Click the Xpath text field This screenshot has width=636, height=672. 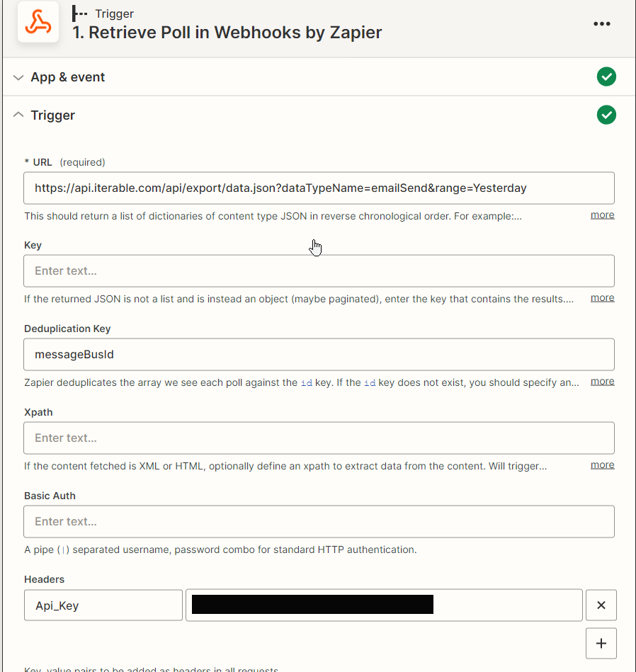pyautogui.click(x=319, y=438)
